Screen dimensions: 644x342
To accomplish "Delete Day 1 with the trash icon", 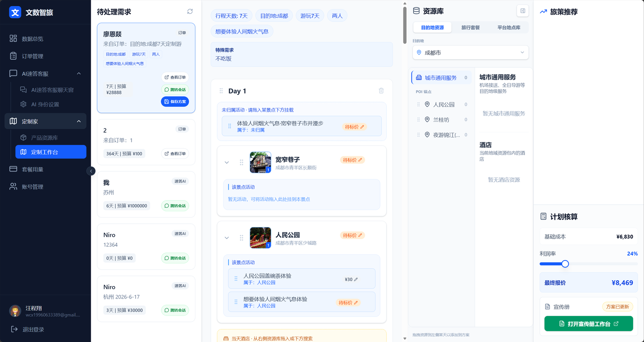I will pos(381,90).
